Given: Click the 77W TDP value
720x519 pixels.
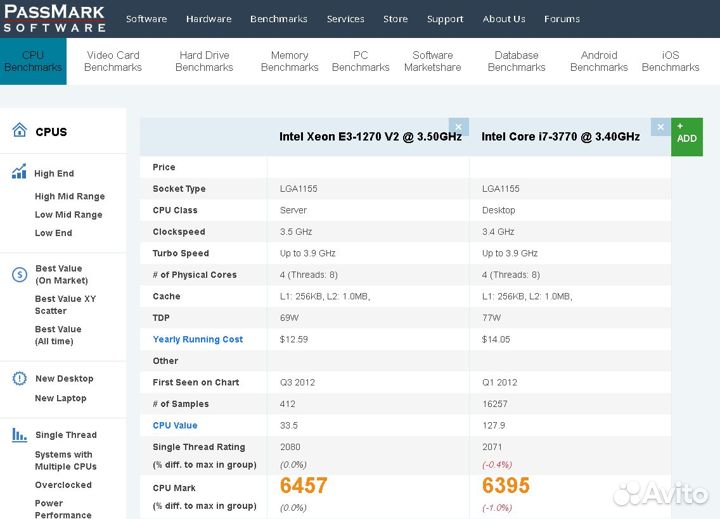Looking at the screenshot, I should coord(491,318).
